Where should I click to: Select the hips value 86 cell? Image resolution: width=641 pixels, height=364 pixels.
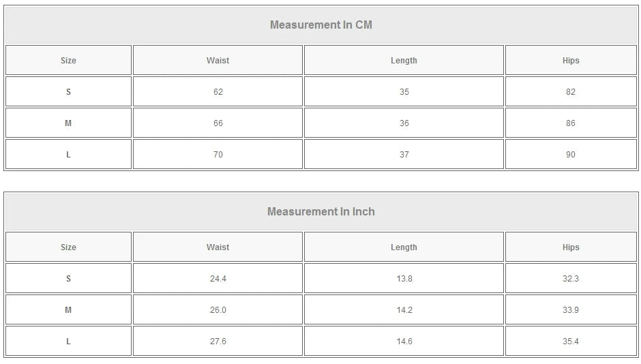pyautogui.click(x=571, y=123)
